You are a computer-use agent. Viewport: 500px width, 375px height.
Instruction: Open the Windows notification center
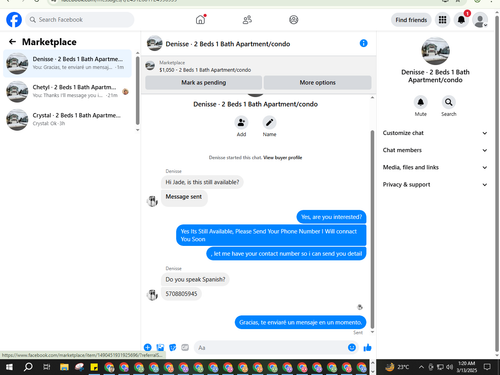(487, 367)
